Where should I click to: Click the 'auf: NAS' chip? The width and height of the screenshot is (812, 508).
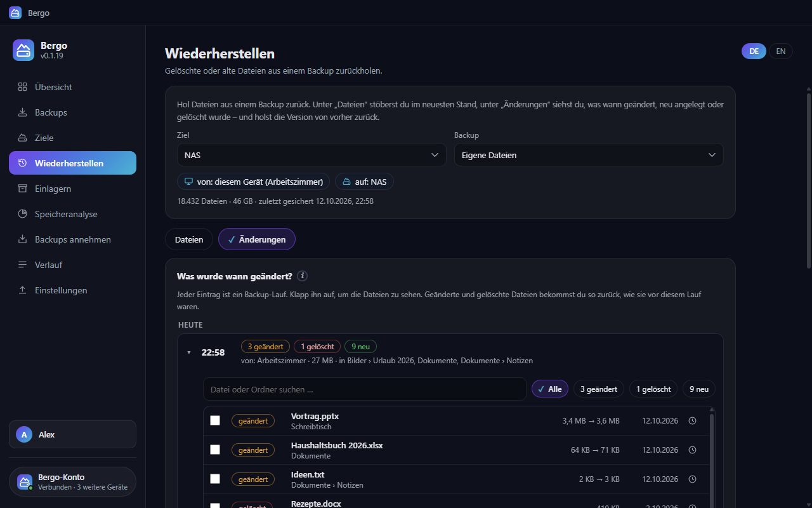point(364,182)
